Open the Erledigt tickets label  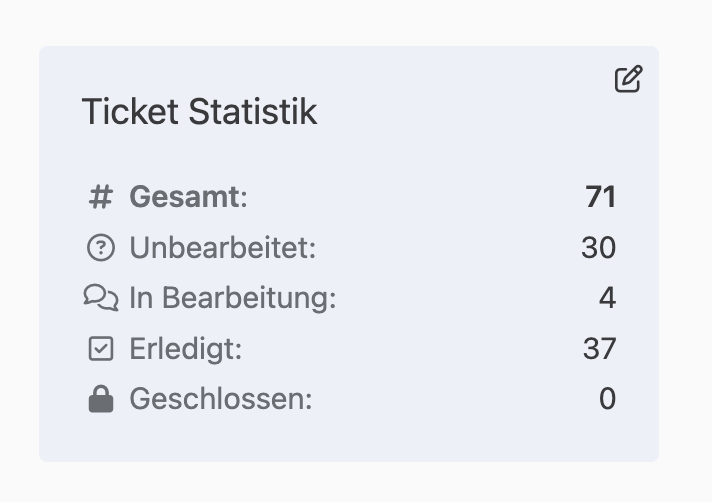point(186,349)
